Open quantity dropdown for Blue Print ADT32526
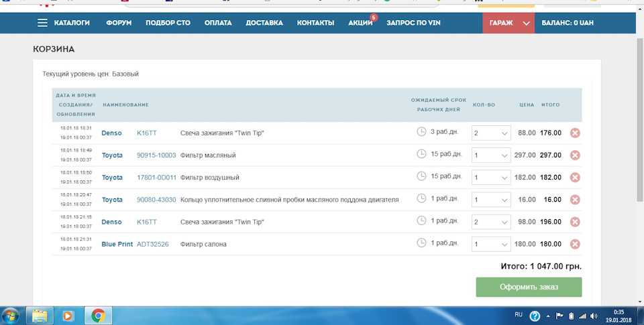Image resolution: width=644 pixels, height=325 pixels. 491,244
